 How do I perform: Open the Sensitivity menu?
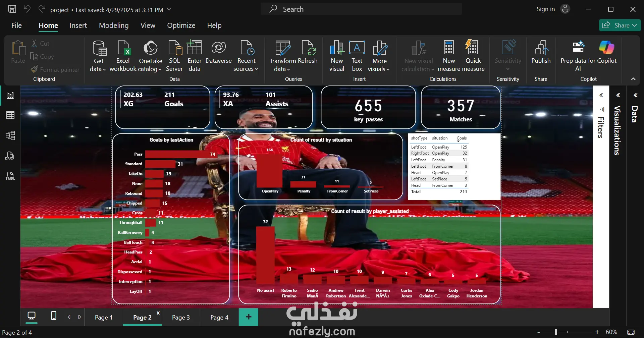pos(508,56)
